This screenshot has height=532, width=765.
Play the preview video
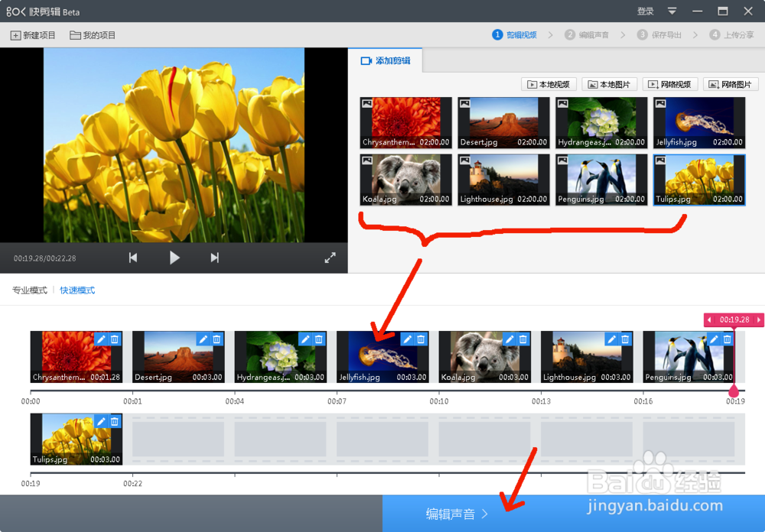click(174, 258)
